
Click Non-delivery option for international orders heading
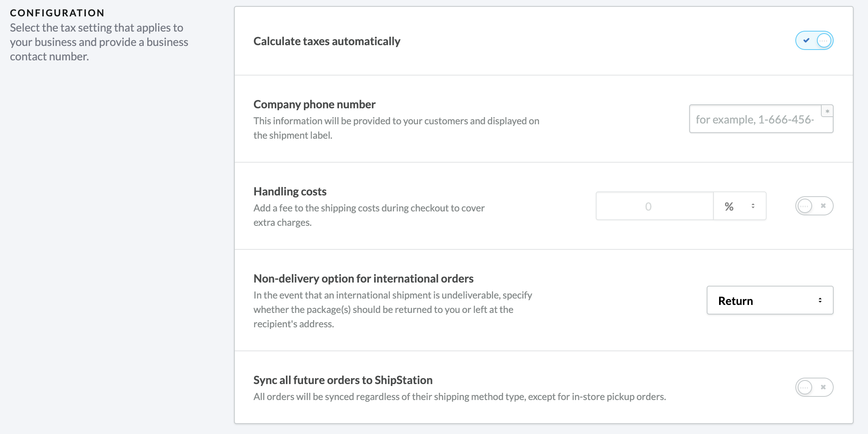363,279
